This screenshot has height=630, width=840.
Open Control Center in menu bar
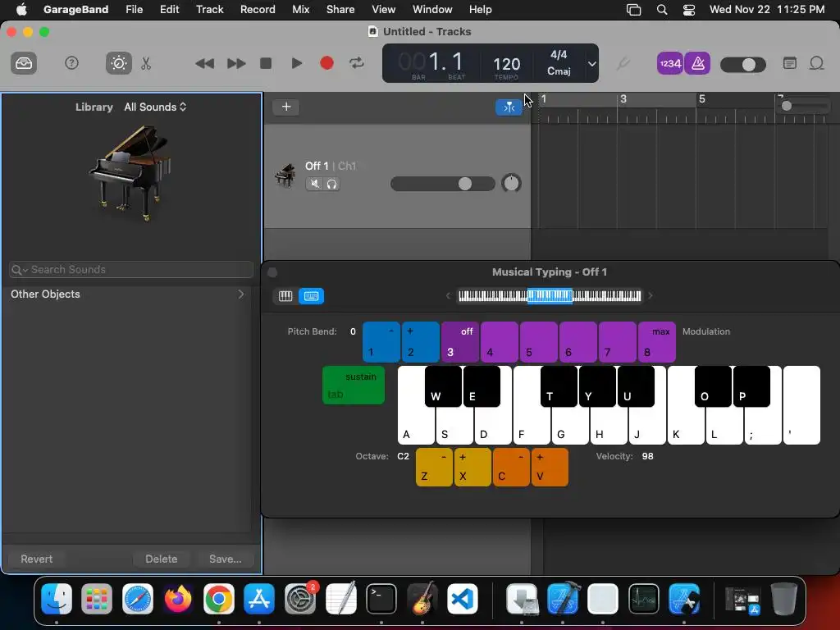(x=689, y=10)
